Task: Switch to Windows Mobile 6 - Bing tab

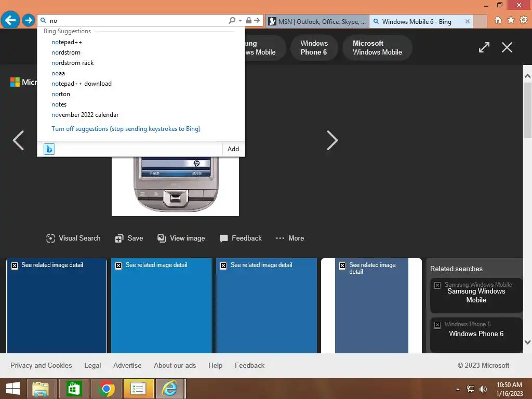Action: [417, 21]
